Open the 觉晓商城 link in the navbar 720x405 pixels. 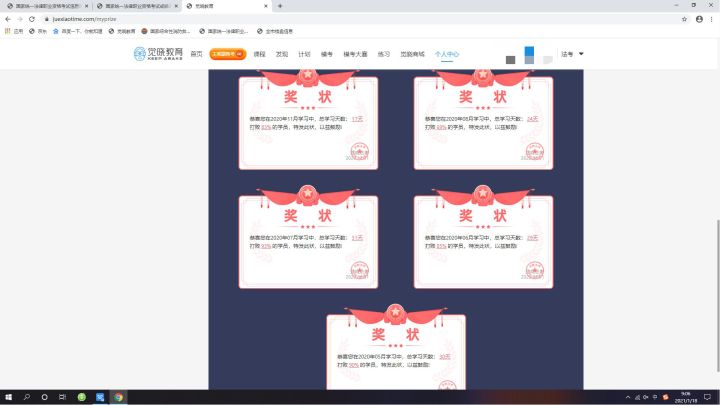pyautogui.click(x=412, y=54)
